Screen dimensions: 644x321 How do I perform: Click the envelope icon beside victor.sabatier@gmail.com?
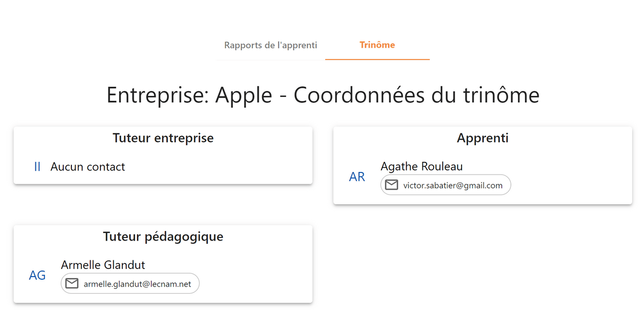tap(392, 185)
